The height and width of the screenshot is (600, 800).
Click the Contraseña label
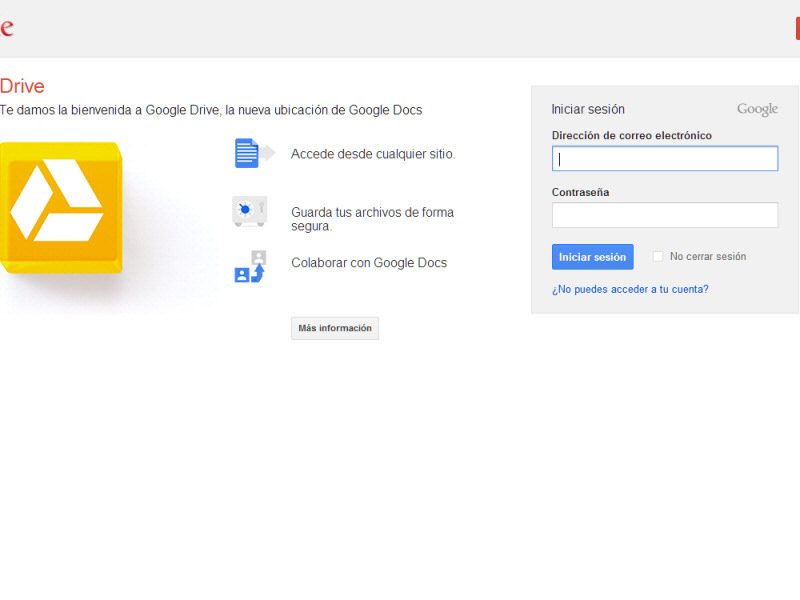(581, 192)
